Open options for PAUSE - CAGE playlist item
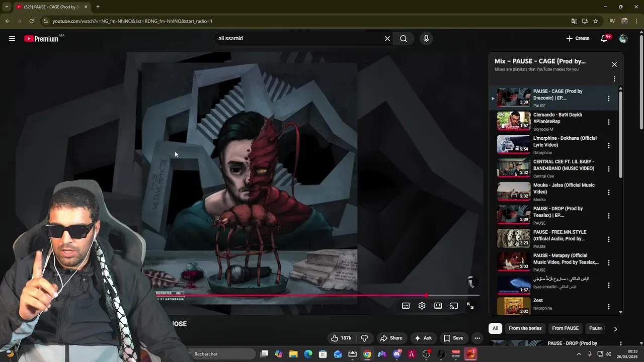The height and width of the screenshot is (362, 644). point(609,99)
